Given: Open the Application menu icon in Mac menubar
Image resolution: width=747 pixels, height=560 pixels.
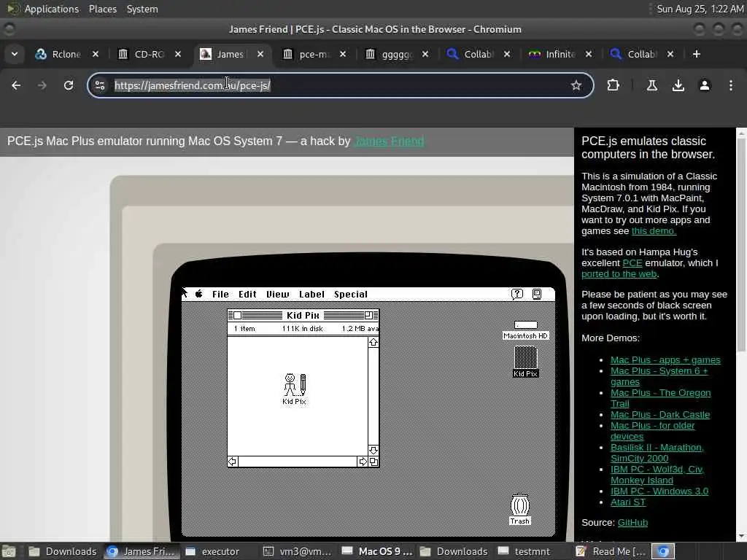Looking at the screenshot, I should pos(537,295).
